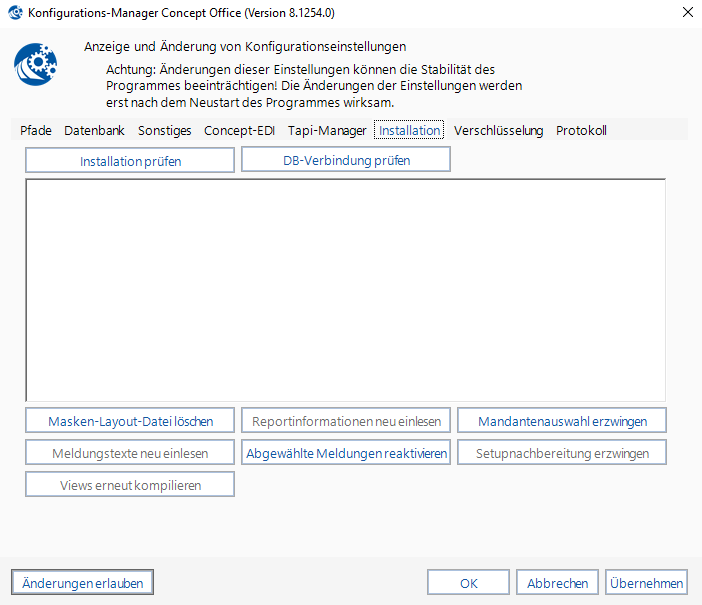This screenshot has width=702, height=605.
Task: Confirm the dialog with OK
Action: pos(468,583)
